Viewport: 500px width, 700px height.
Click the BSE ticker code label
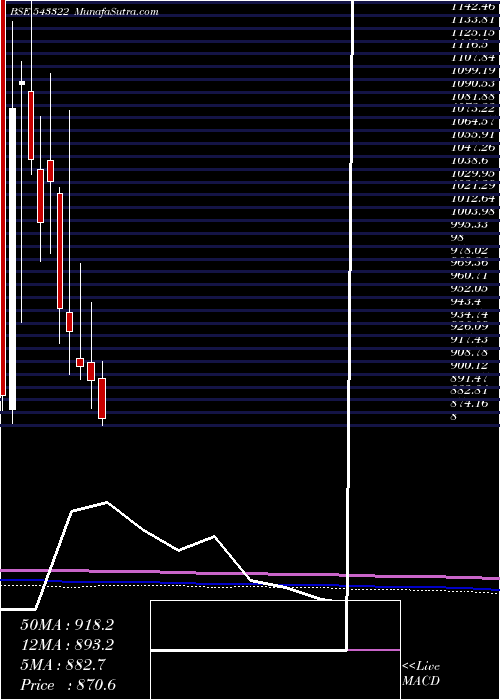pos(38,12)
